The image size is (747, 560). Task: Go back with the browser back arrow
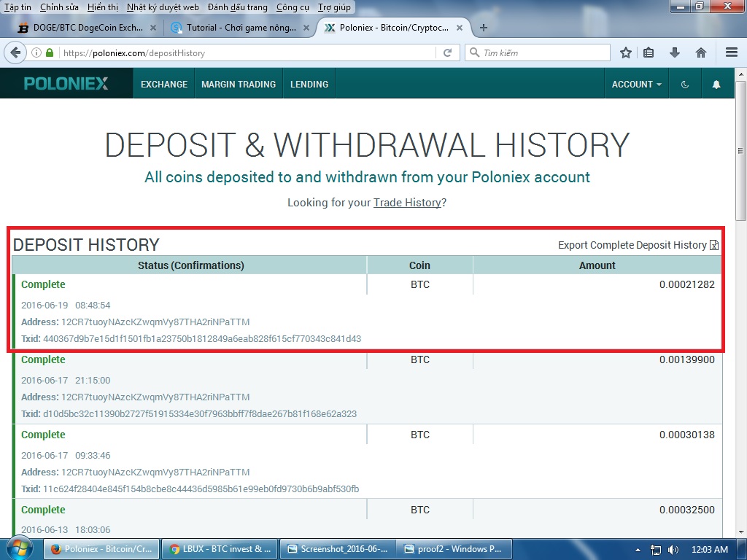(15, 52)
